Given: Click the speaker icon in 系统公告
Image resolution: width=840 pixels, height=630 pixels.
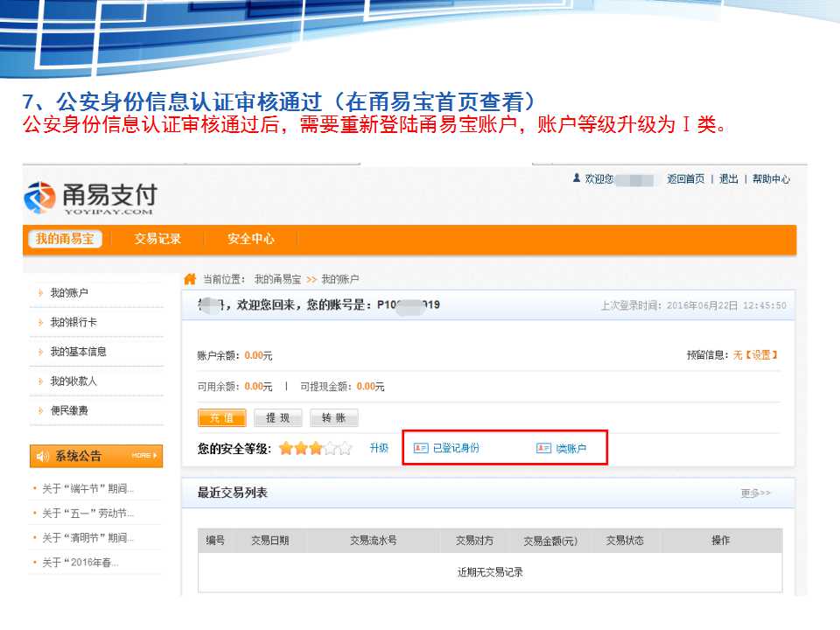Looking at the screenshot, I should point(42,457).
